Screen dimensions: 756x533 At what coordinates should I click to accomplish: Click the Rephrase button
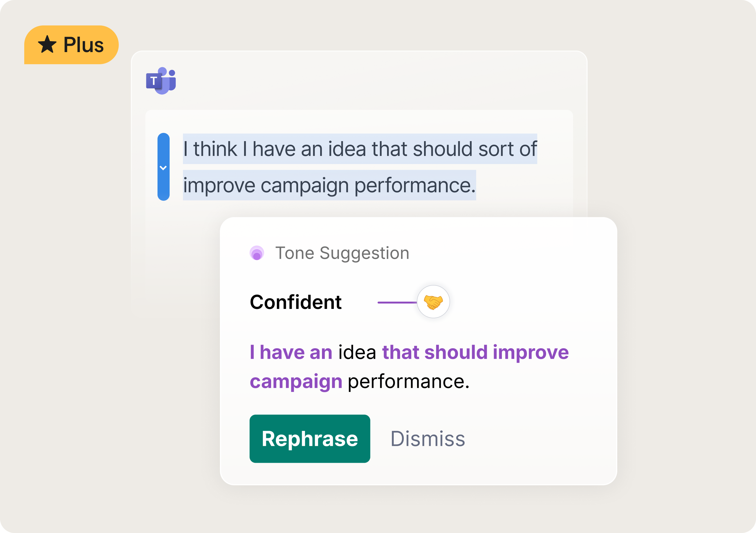coord(310,438)
